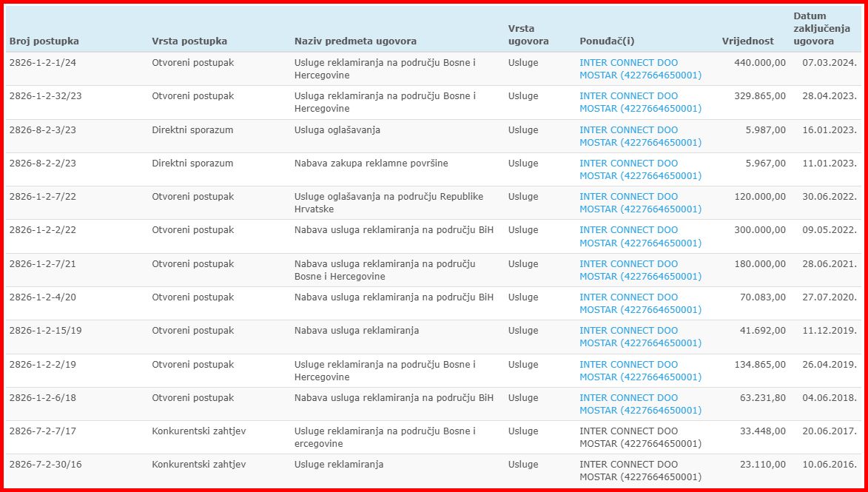The height and width of the screenshot is (492, 868).
Task: Select procedure number 2826-1-2-15/19
Action: [x=45, y=331]
